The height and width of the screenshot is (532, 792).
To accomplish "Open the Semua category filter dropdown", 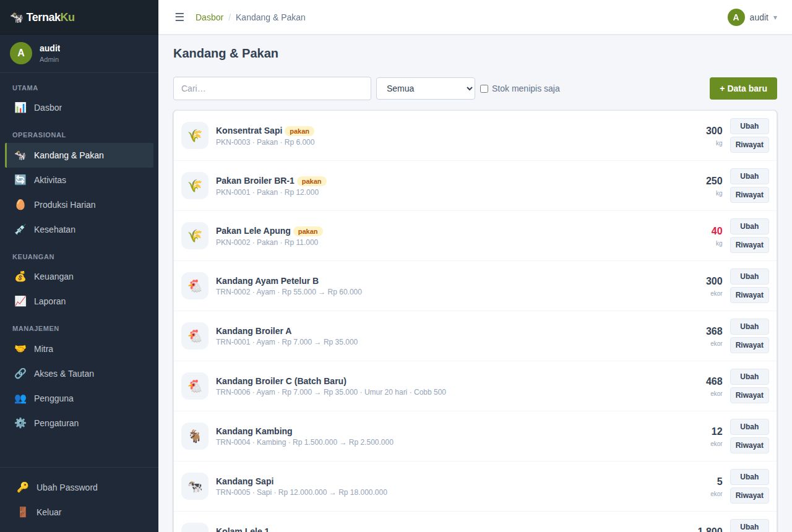I will coord(426,88).
